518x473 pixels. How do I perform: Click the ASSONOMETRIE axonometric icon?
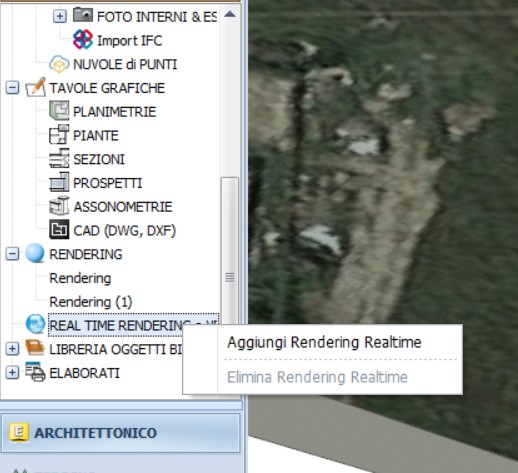tap(59, 206)
